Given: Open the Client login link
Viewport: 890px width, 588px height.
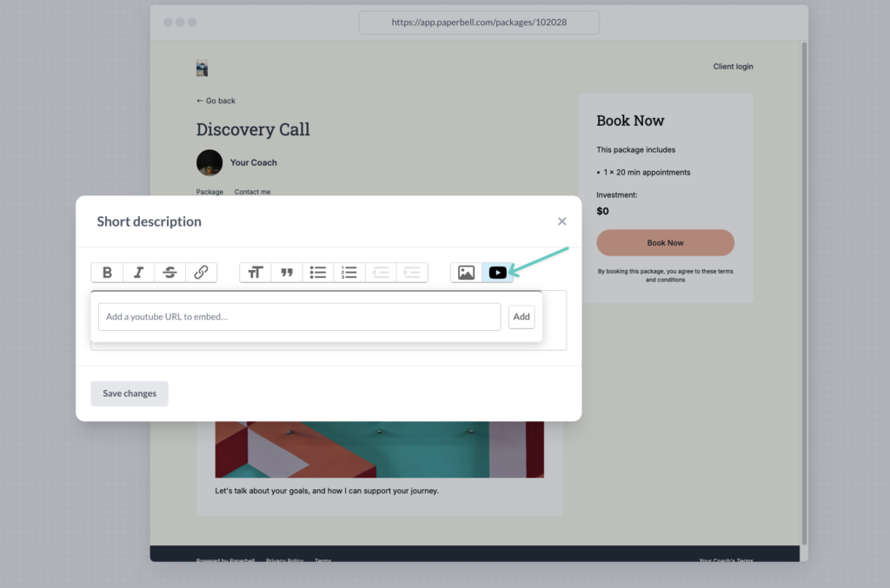Looking at the screenshot, I should point(733,67).
